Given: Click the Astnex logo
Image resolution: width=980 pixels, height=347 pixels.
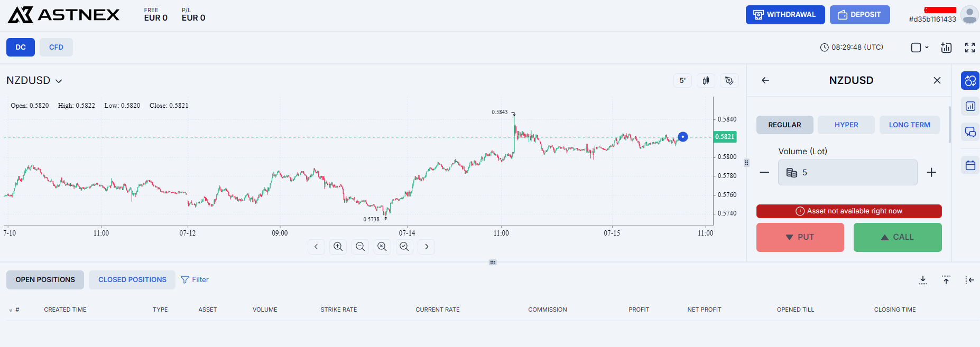Looking at the screenshot, I should click(64, 15).
